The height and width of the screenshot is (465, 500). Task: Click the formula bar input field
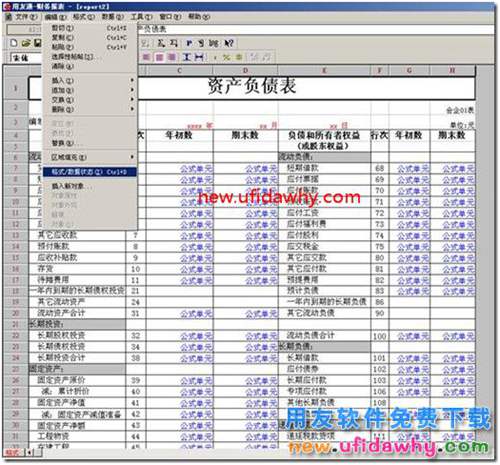coord(315,29)
